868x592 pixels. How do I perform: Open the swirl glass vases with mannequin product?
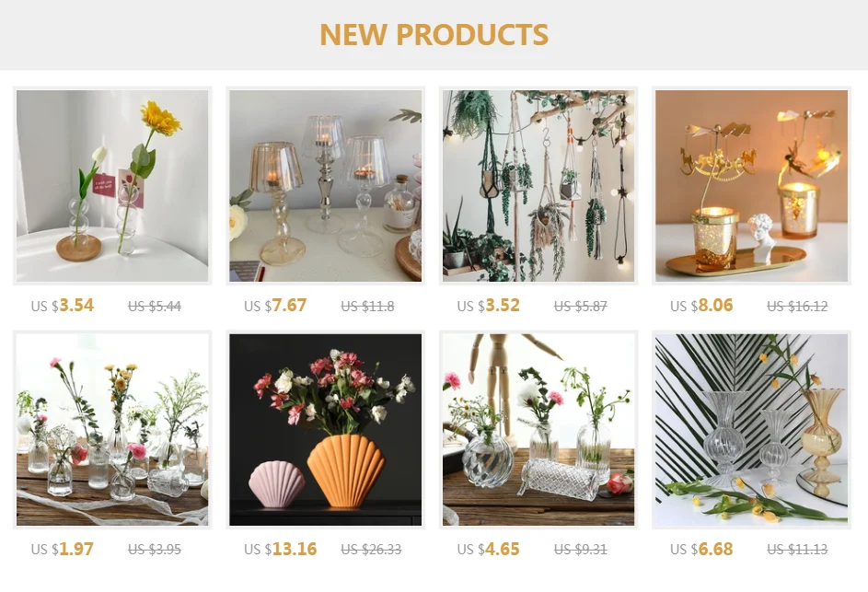(x=538, y=430)
